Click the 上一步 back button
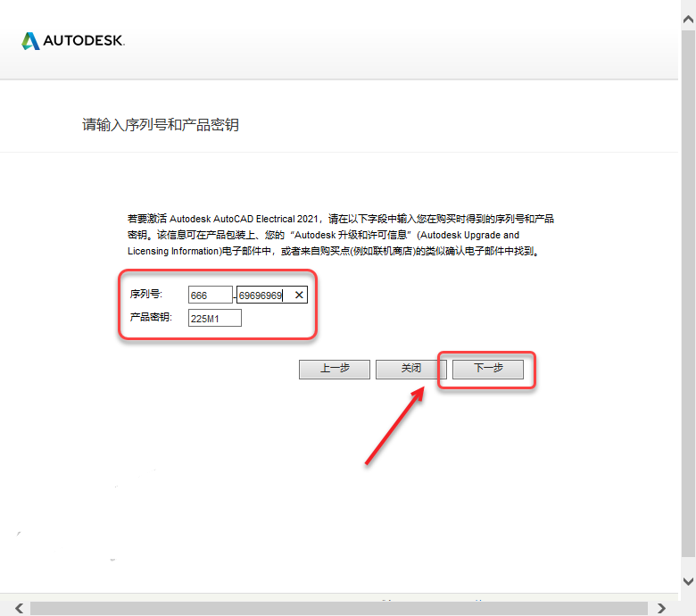Screen dimensions: 696x616 click(x=335, y=370)
